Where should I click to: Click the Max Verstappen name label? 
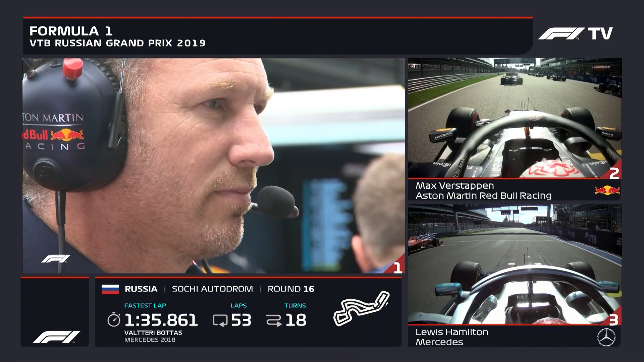point(454,186)
